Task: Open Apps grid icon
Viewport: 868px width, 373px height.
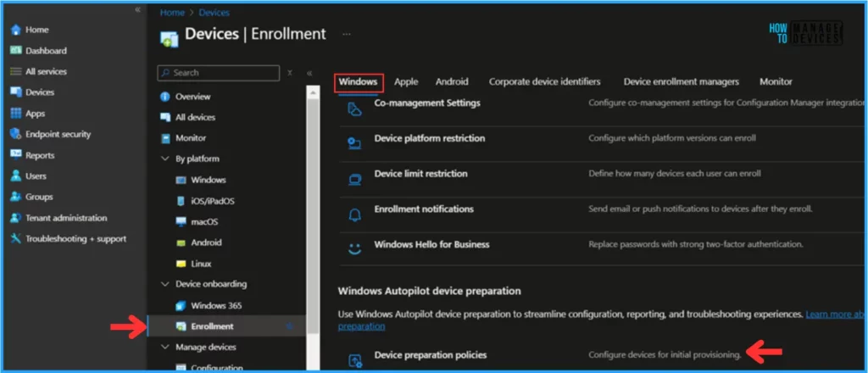Action: (15, 114)
